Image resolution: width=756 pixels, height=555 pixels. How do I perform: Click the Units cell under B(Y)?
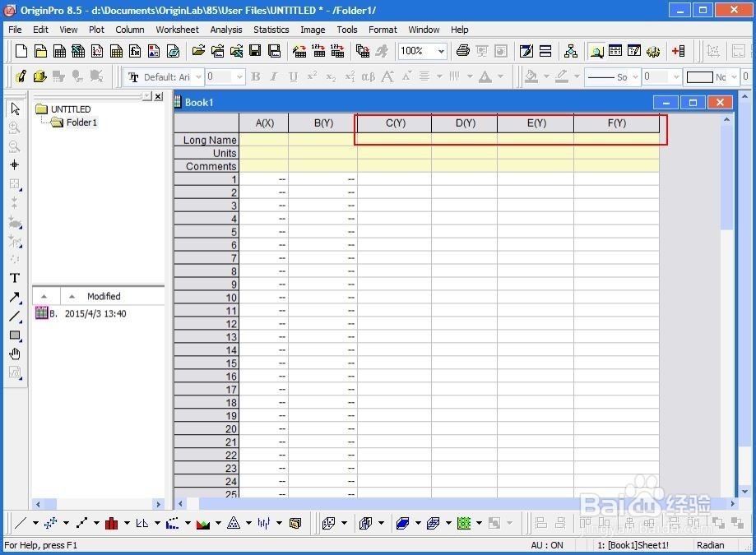point(323,153)
